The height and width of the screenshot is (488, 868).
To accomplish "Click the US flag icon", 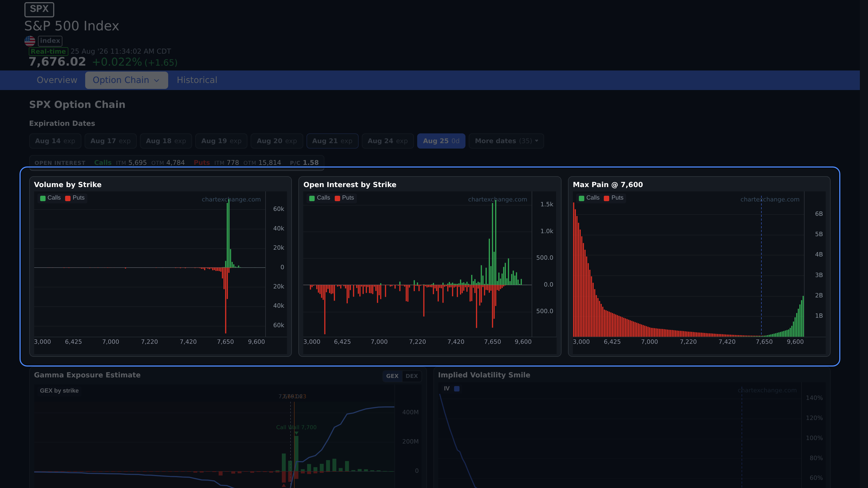I will pos(30,41).
